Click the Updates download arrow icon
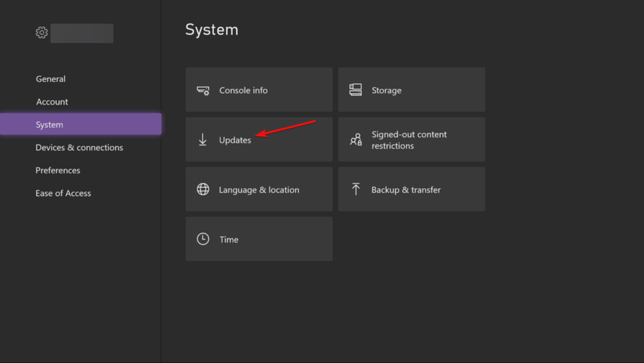 [x=203, y=140]
